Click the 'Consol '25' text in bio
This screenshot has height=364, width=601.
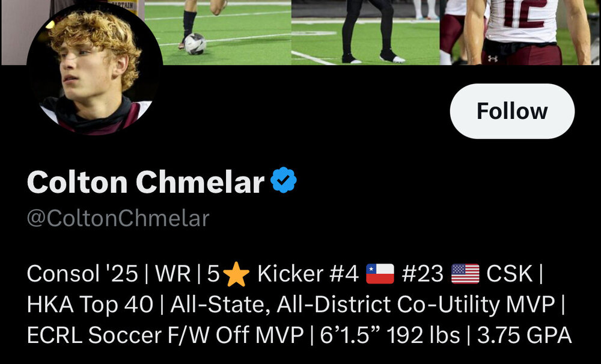[x=82, y=274]
